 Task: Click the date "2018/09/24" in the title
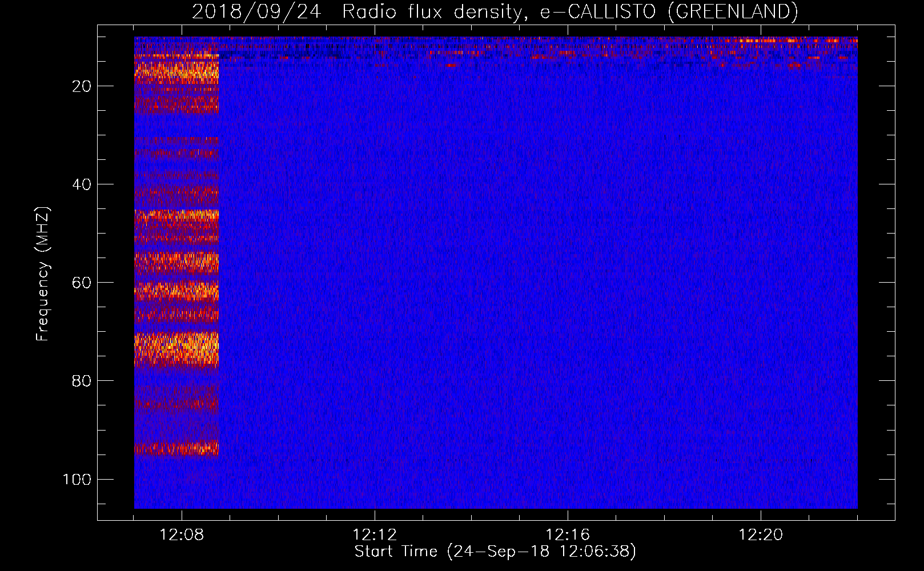point(256,12)
